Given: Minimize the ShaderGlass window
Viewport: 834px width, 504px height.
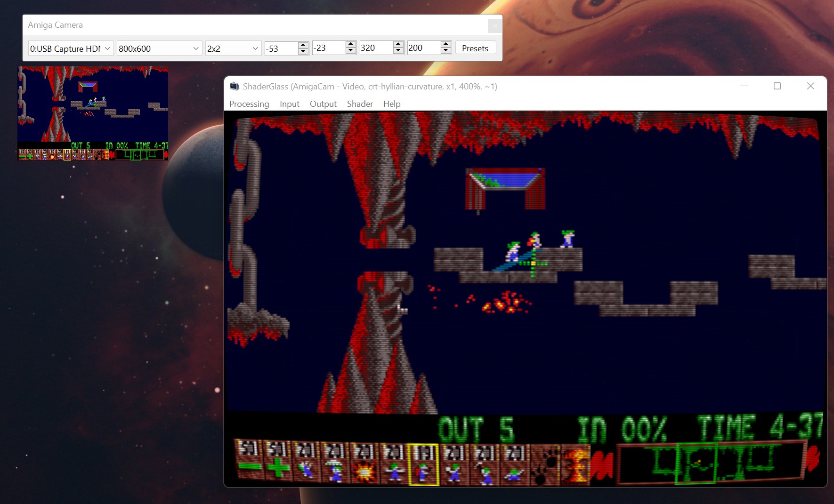Looking at the screenshot, I should click(x=745, y=86).
